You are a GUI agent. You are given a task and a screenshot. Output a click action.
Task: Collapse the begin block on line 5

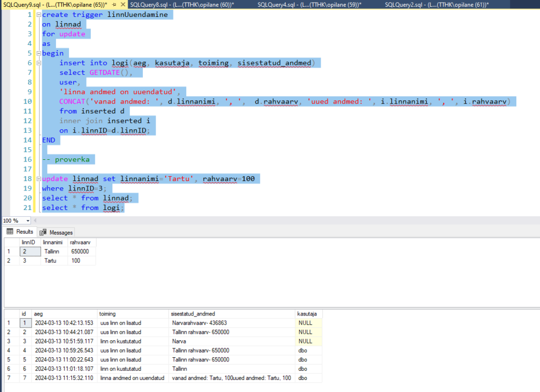pyautogui.click(x=39, y=53)
